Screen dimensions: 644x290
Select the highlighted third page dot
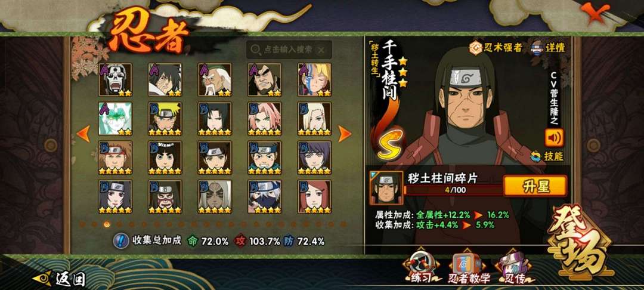coord(107,224)
